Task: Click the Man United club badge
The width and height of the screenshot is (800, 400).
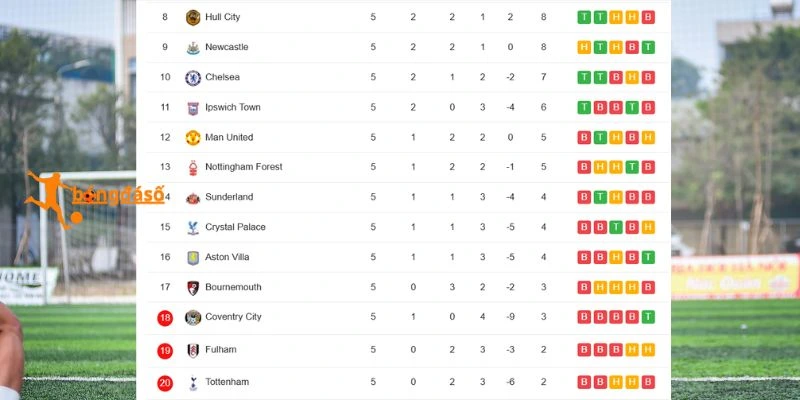Action: coord(193,137)
